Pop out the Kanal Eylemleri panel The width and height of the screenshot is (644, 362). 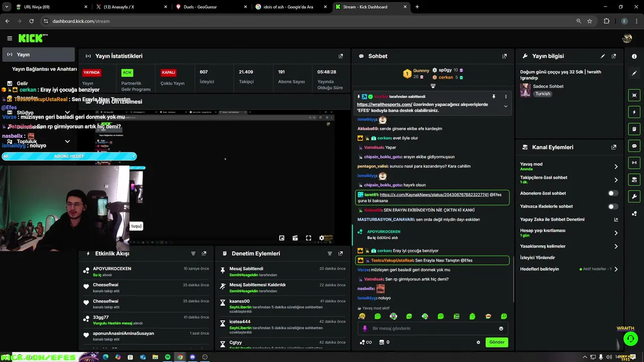coord(614,147)
